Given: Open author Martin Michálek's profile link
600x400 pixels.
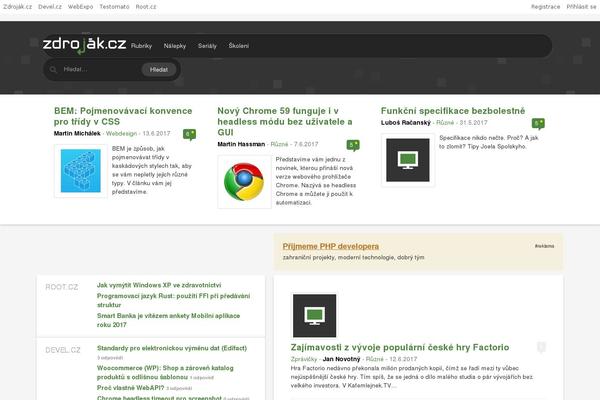Looking at the screenshot, I should (77, 133).
